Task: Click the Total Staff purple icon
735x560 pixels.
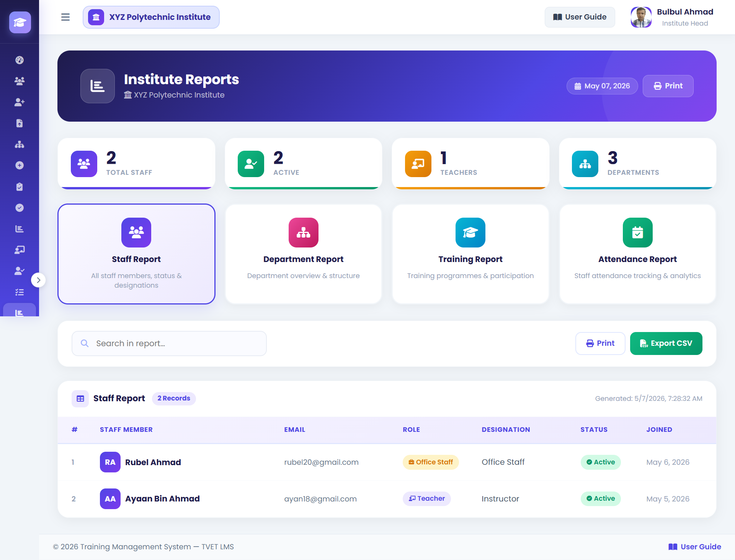Action: 84,164
